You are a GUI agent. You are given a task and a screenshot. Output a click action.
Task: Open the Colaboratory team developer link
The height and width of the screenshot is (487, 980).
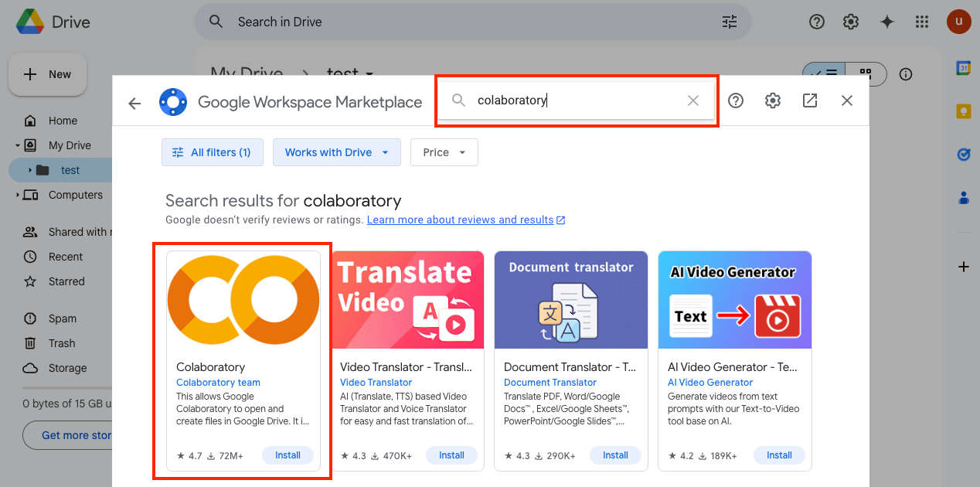click(x=218, y=383)
